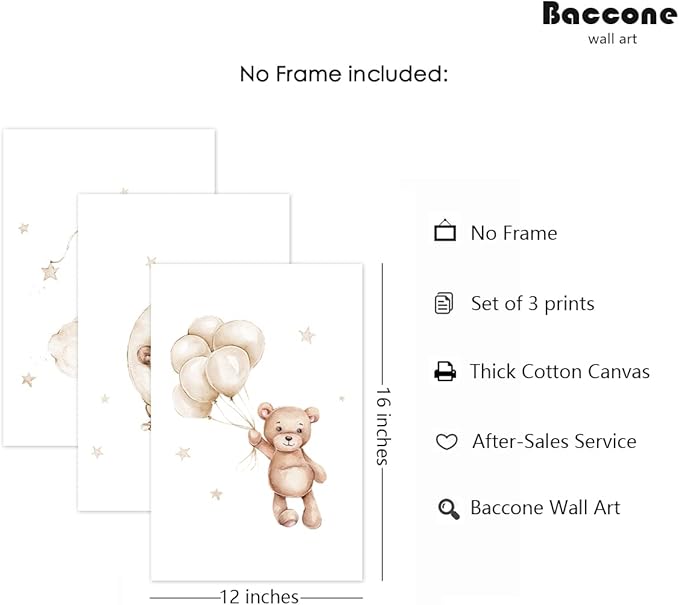Screen dimensions: 679x605
Task: Select the "Thick Cotton Canvas" text
Action: pos(560,372)
